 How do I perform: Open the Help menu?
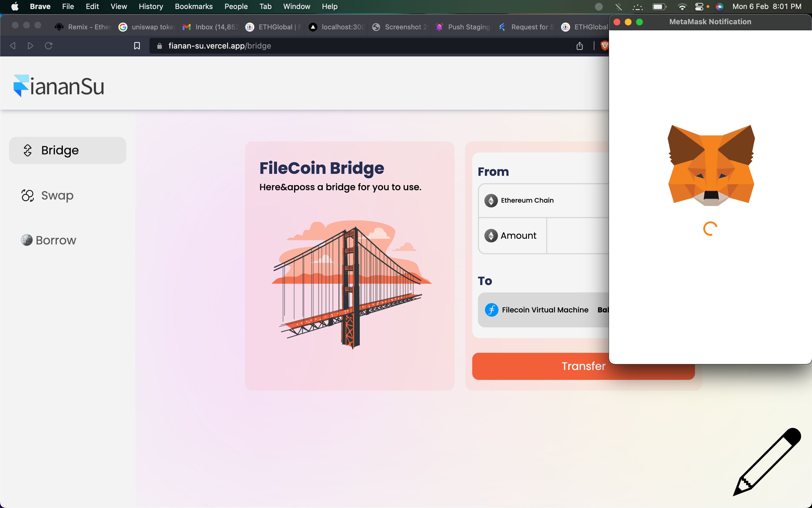pos(330,6)
